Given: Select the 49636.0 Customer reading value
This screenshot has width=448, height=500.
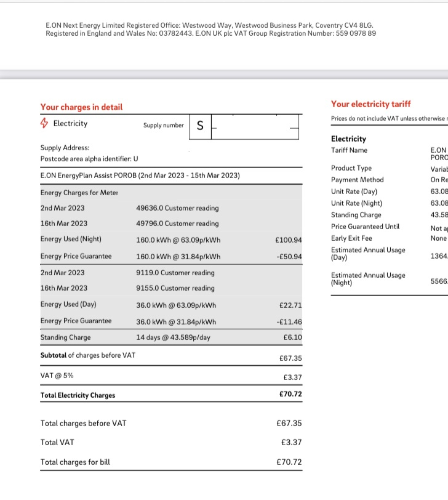Looking at the screenshot, I should (177, 208).
